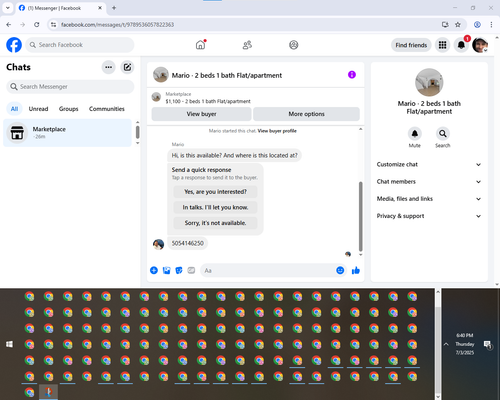Open a new browser tab
This screenshot has height=400, width=500.
click(x=114, y=8)
